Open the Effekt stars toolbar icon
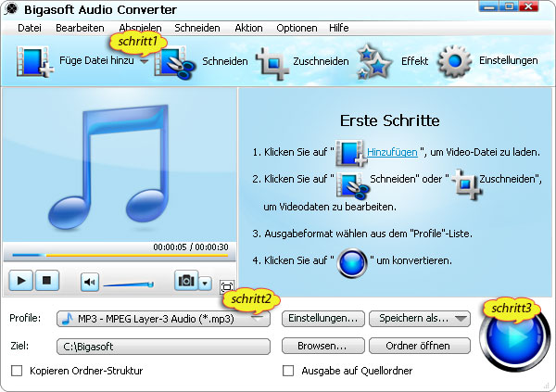 [374, 62]
